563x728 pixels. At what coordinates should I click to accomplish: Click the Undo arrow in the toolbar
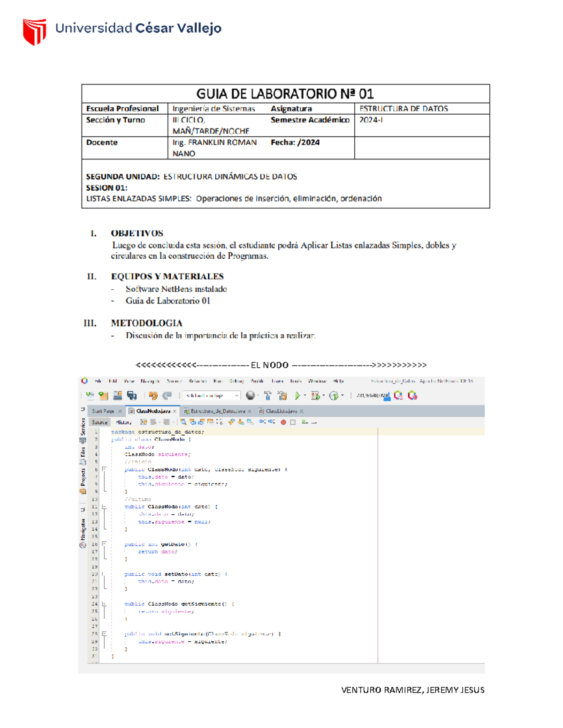pyautogui.click(x=152, y=396)
